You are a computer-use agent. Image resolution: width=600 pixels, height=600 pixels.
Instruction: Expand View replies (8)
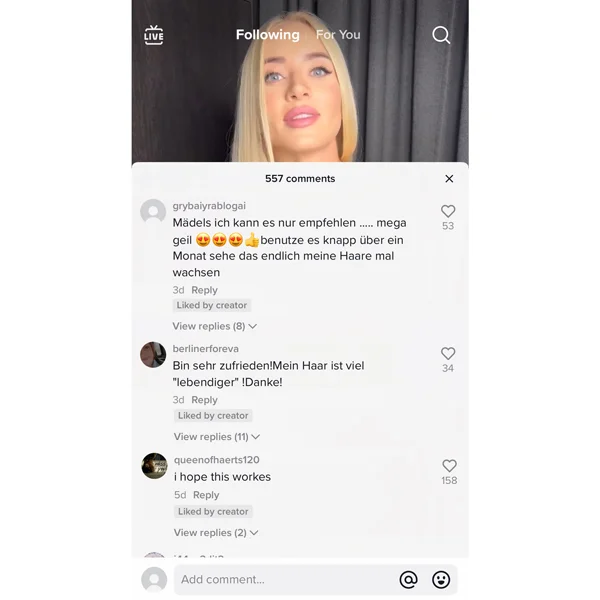pos(214,326)
